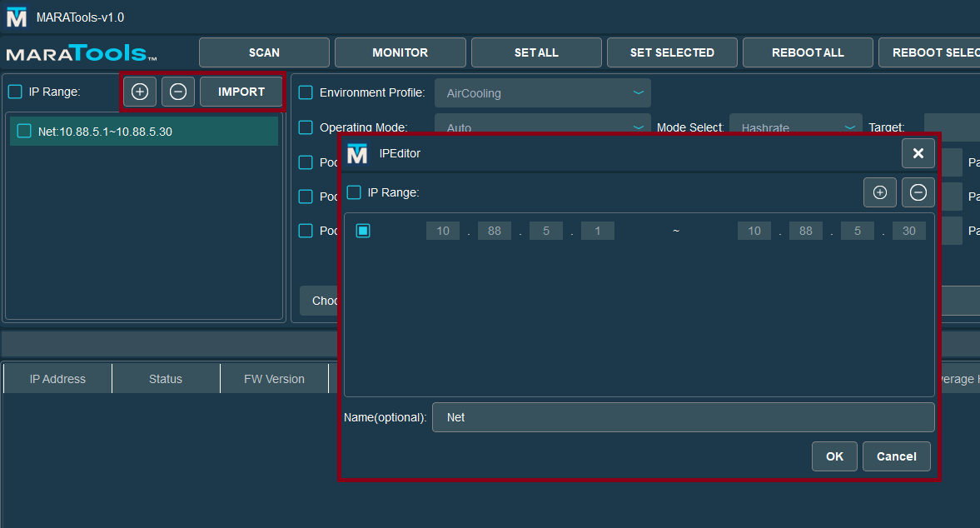Click the SET ALL button
Viewport: 980px width, 528px height.
click(x=536, y=52)
